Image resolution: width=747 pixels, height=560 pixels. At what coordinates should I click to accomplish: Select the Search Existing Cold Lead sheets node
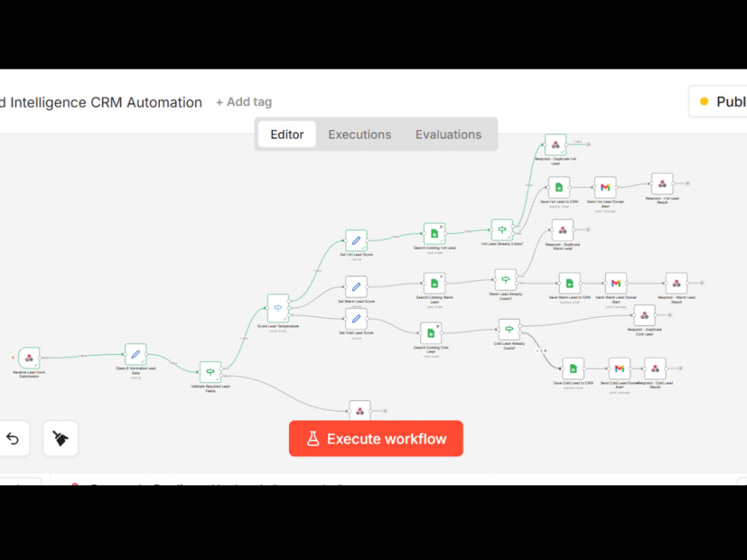[431, 333]
